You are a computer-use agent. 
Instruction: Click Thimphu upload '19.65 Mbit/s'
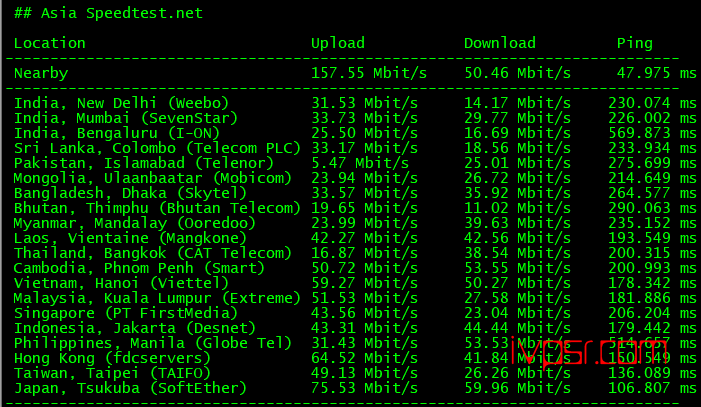[365, 208]
